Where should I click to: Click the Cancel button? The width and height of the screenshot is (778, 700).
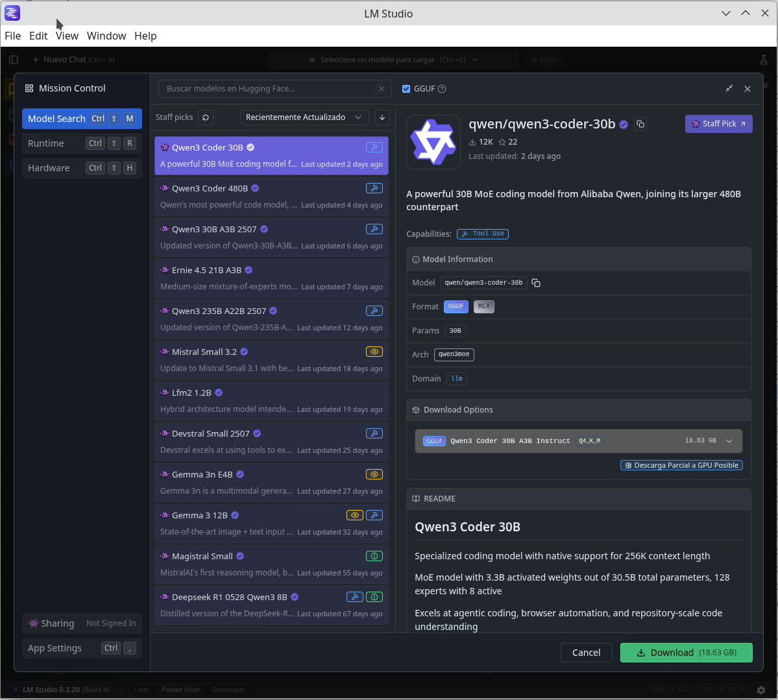pyautogui.click(x=586, y=653)
